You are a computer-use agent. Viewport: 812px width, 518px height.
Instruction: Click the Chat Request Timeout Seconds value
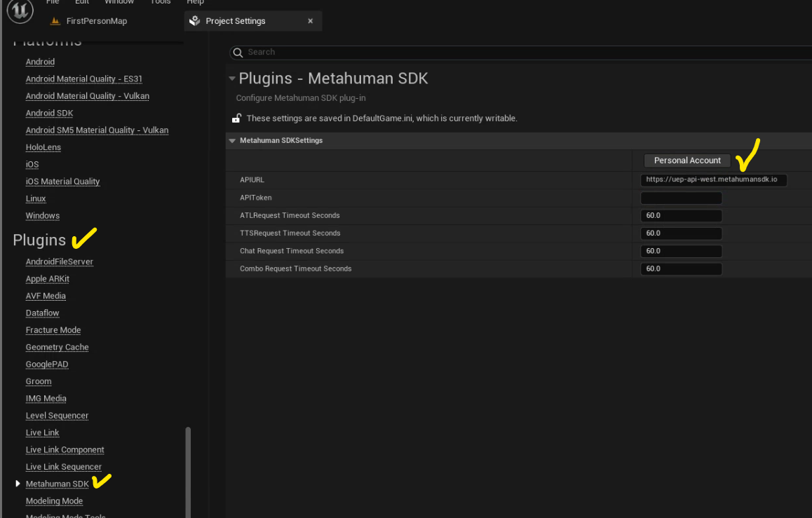coord(681,251)
